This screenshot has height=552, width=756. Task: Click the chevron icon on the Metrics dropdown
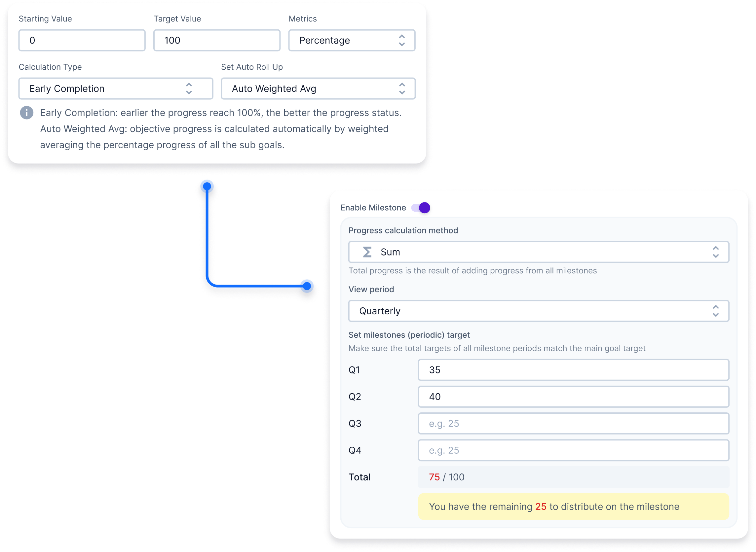coord(402,40)
